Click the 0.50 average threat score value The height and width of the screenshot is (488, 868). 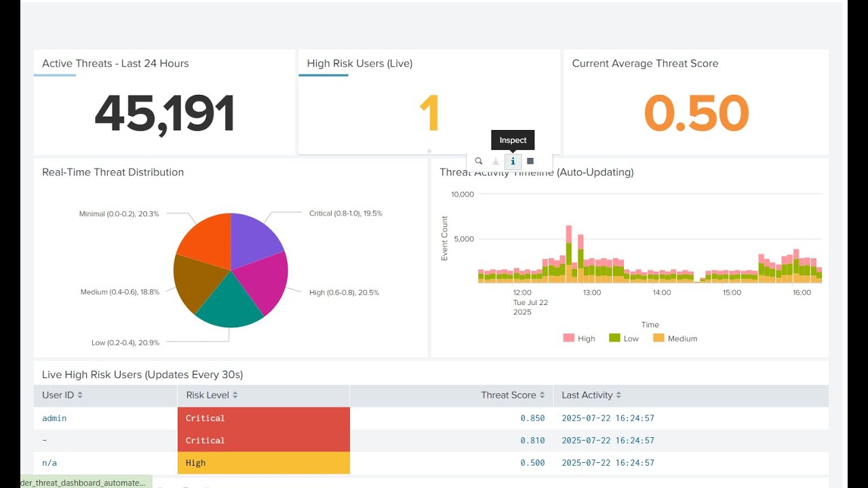(x=696, y=113)
